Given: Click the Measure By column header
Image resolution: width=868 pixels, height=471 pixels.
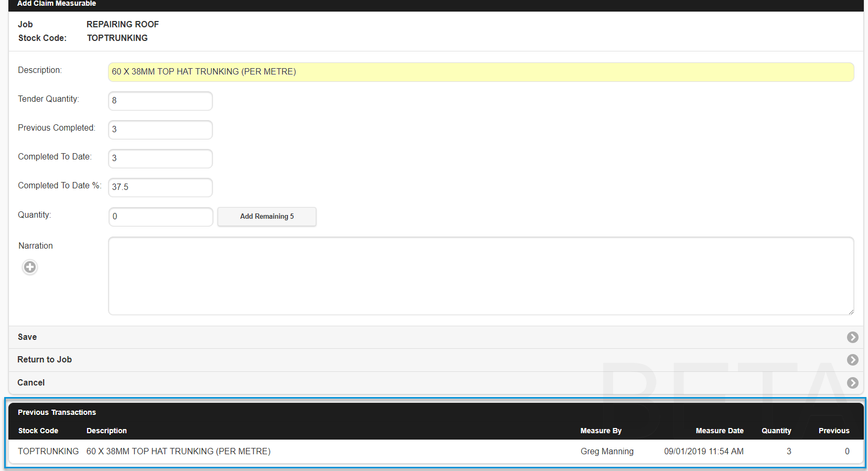Looking at the screenshot, I should pos(601,431).
